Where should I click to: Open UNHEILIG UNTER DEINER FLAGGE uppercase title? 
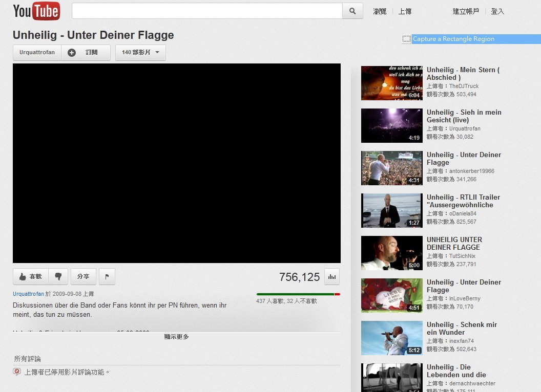click(454, 244)
